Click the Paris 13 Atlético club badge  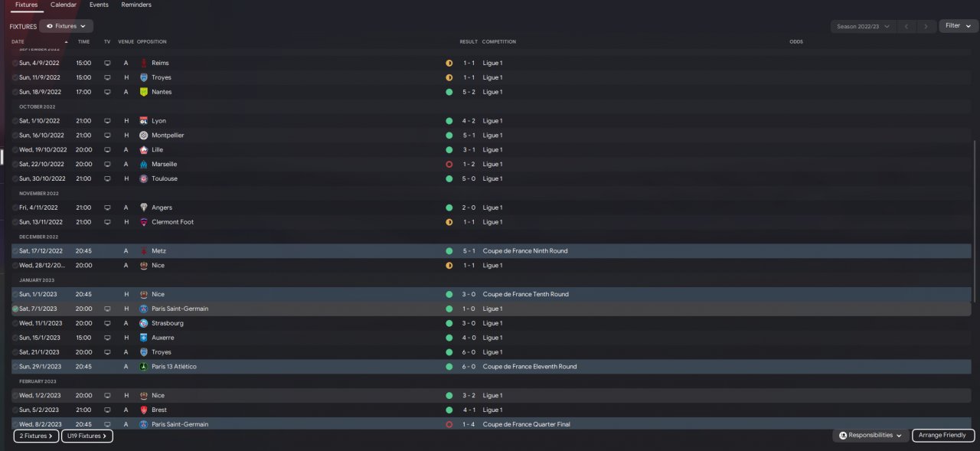tap(143, 367)
